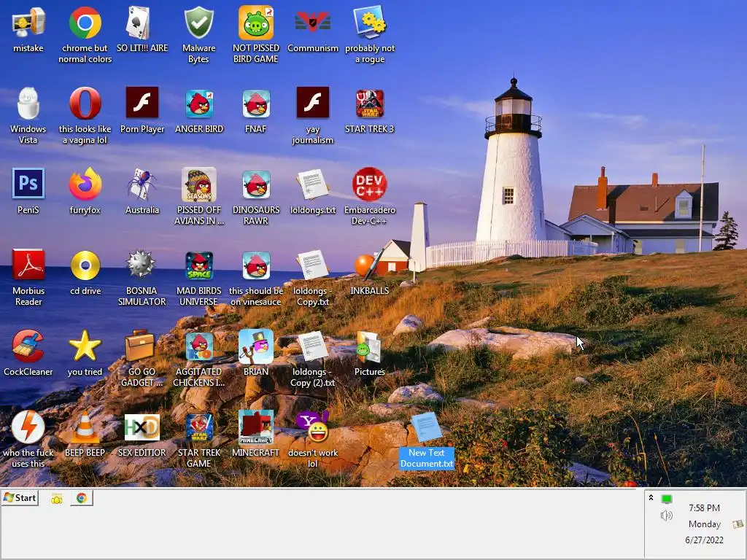Select the Photoshop Ps icon
This screenshot has height=560, width=747.
pyautogui.click(x=28, y=184)
